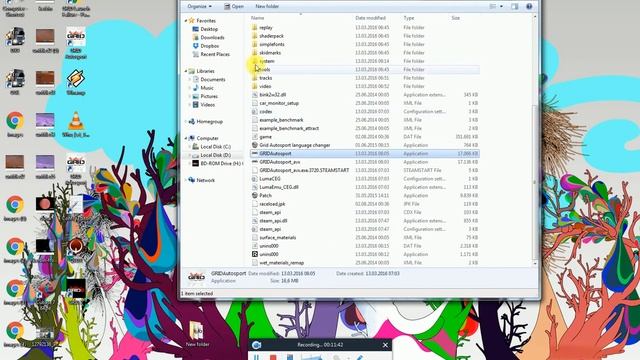Pause the screen recording

256,357
